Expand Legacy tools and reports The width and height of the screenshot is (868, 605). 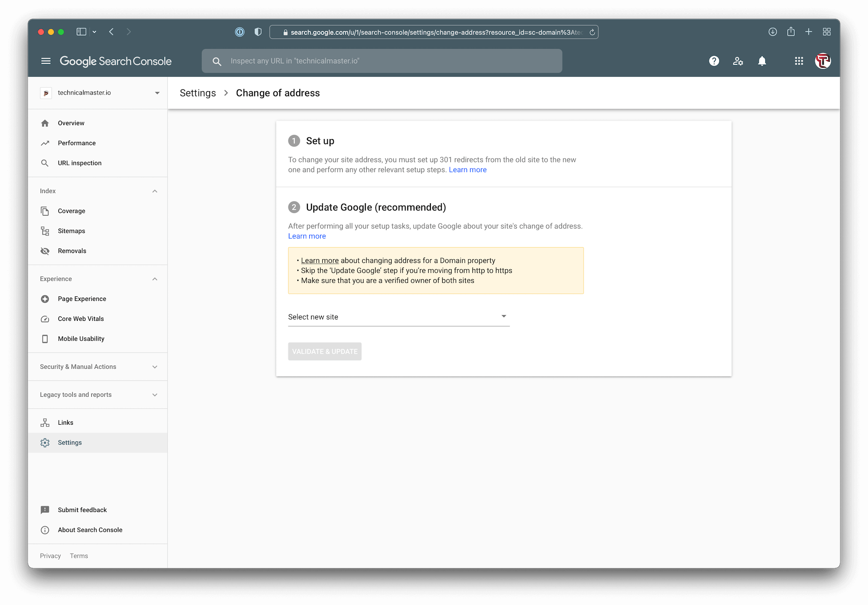point(155,395)
